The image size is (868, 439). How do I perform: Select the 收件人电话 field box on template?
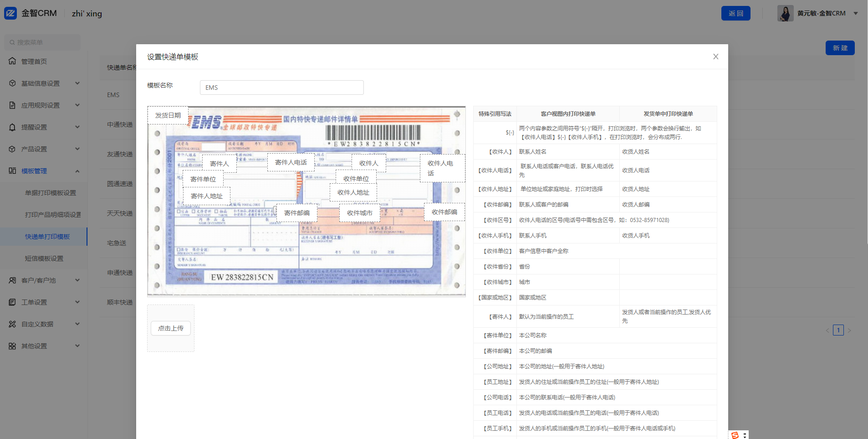click(x=443, y=168)
